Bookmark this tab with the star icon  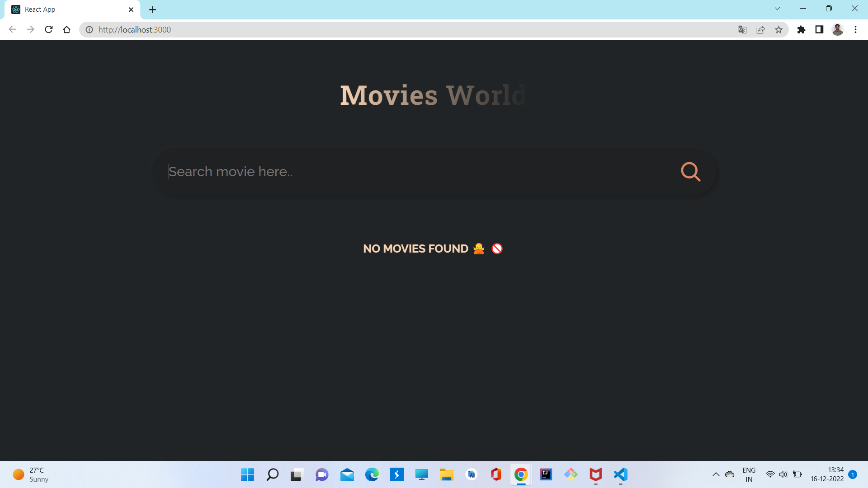(x=778, y=30)
